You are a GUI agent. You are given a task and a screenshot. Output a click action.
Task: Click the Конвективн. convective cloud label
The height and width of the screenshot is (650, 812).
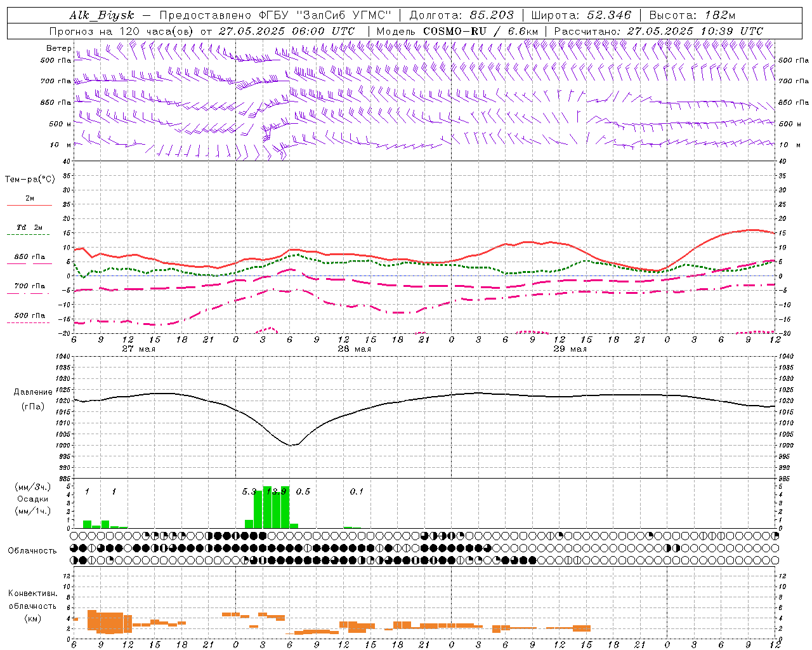coord(32,594)
